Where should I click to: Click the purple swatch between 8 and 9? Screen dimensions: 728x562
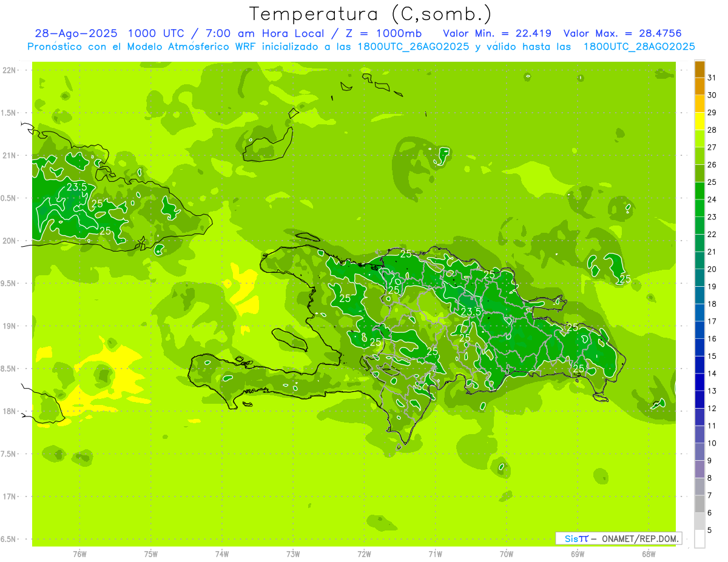point(699,470)
